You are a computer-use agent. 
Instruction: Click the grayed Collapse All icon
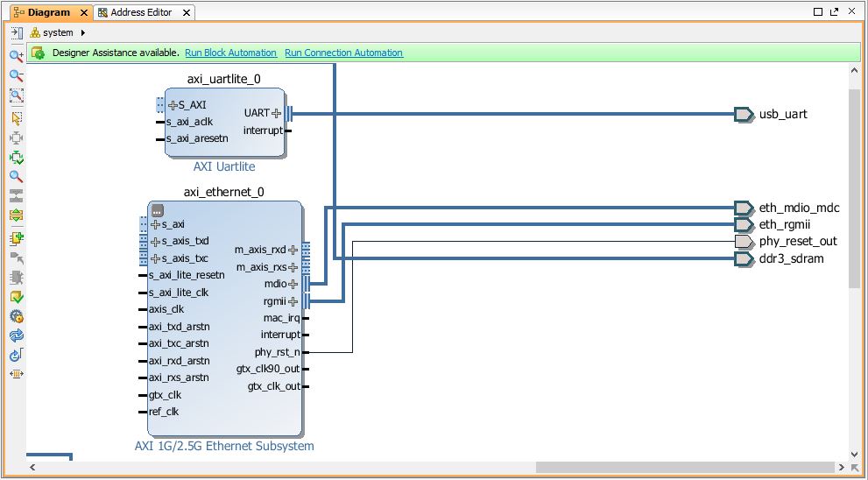[17, 195]
